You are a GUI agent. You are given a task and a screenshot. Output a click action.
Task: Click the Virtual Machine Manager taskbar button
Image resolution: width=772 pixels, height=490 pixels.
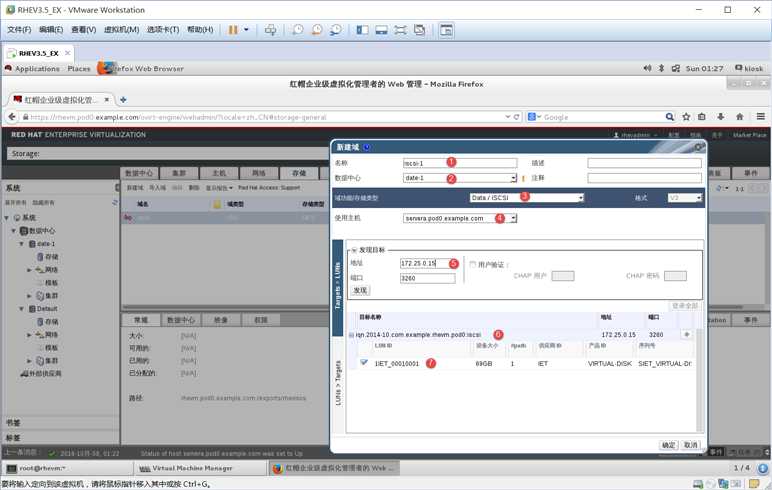[201, 468]
